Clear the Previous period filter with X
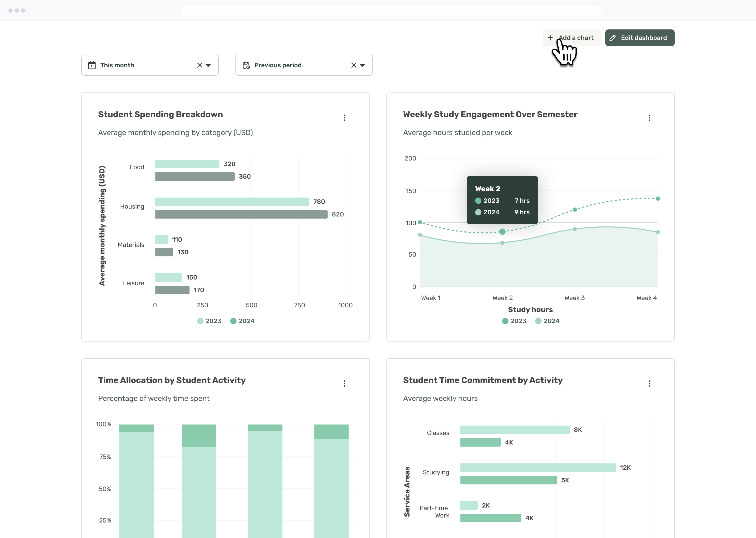 pyautogui.click(x=354, y=65)
